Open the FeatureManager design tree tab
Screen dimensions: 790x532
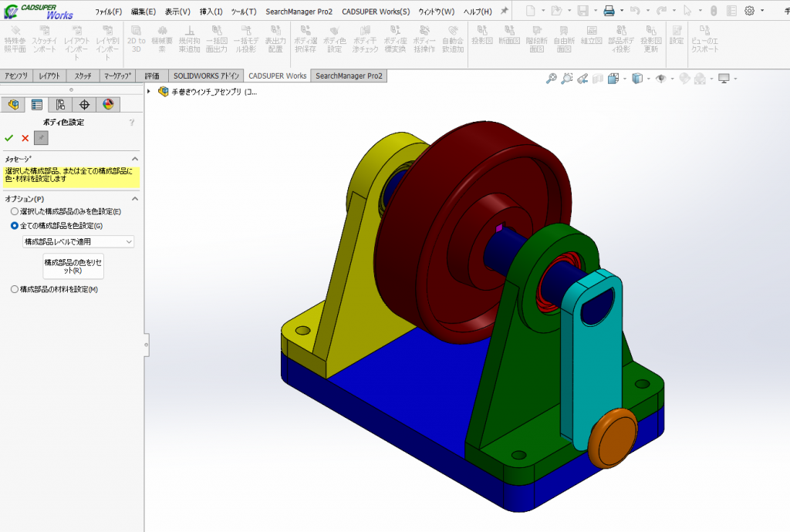coord(12,105)
